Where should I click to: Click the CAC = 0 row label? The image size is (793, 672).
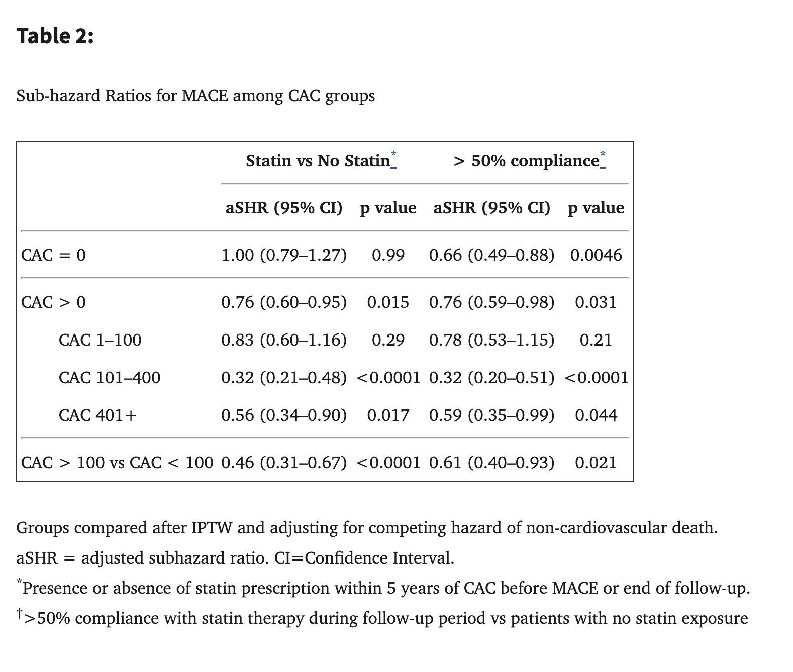point(53,255)
